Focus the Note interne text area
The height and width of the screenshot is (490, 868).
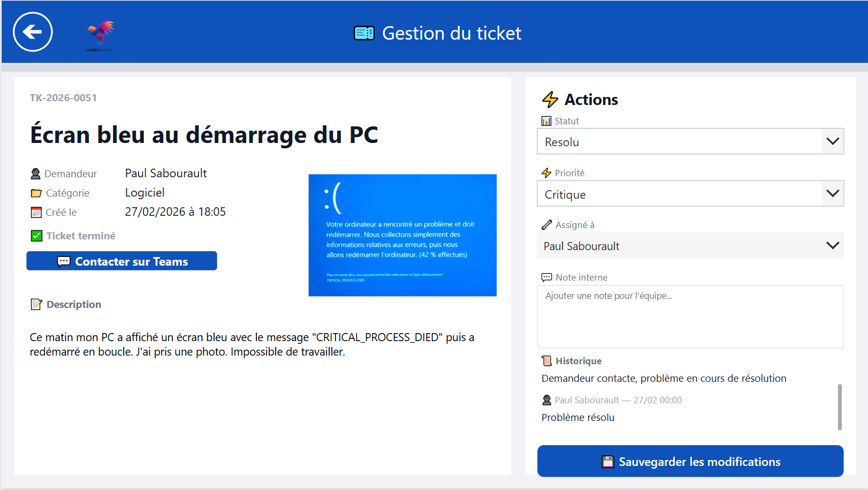[690, 316]
